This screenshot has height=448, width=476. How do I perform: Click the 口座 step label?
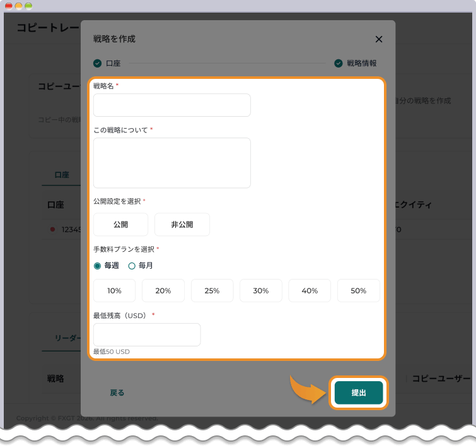pyautogui.click(x=113, y=63)
